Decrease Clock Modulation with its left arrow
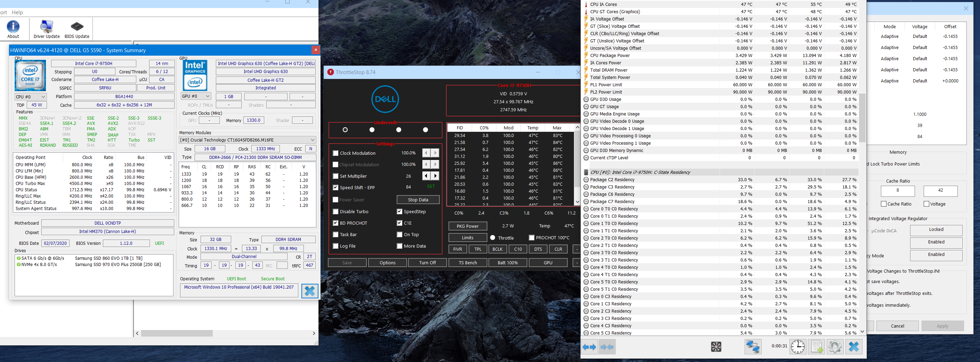The image size is (980, 362). [426, 153]
